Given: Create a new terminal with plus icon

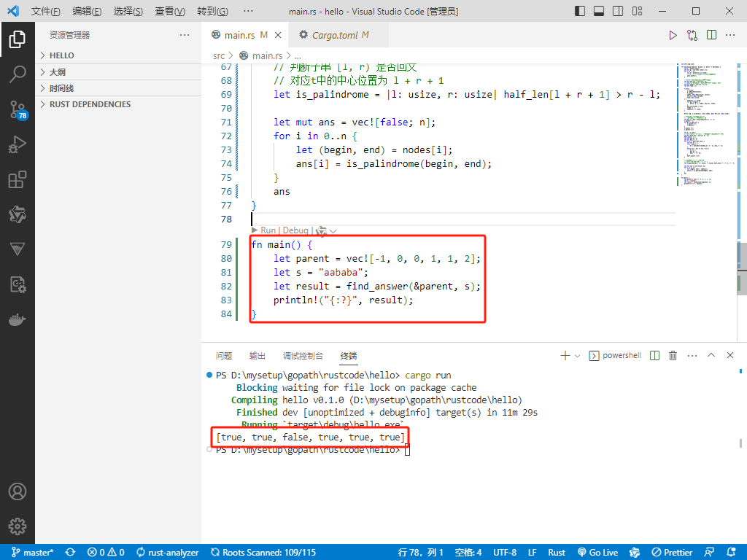Looking at the screenshot, I should [x=565, y=356].
